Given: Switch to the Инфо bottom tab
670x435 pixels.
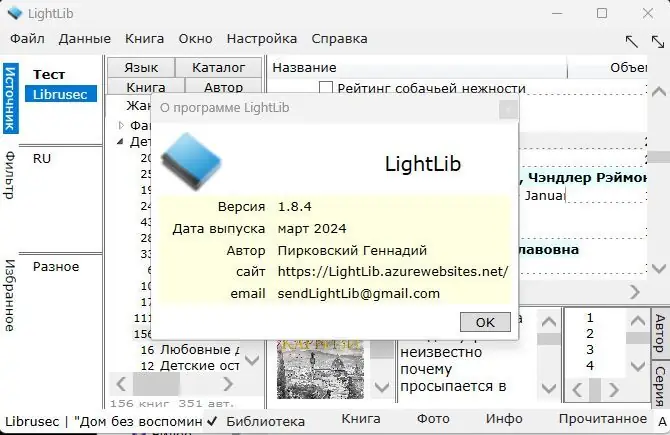Looking at the screenshot, I should (504, 418).
